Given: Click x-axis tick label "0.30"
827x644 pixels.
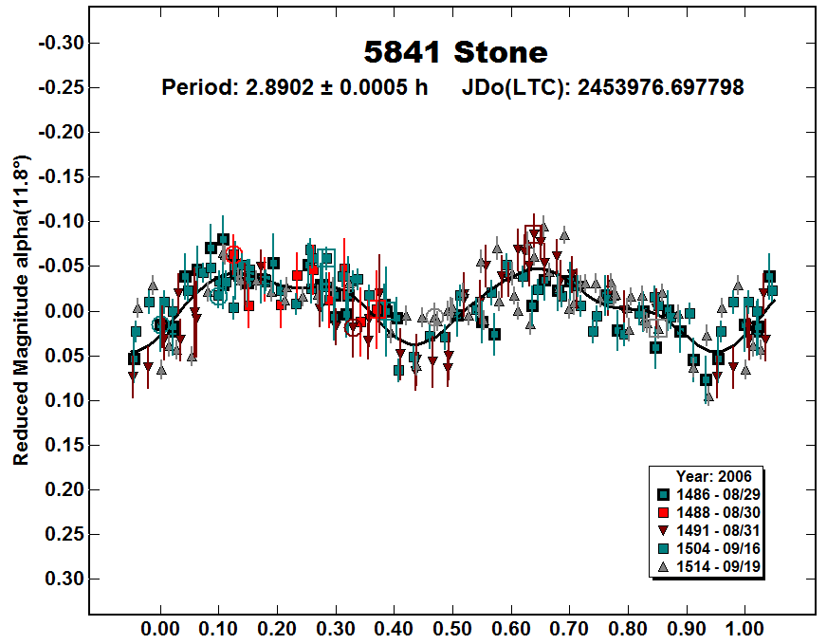Looking at the screenshot, I should point(336,629).
